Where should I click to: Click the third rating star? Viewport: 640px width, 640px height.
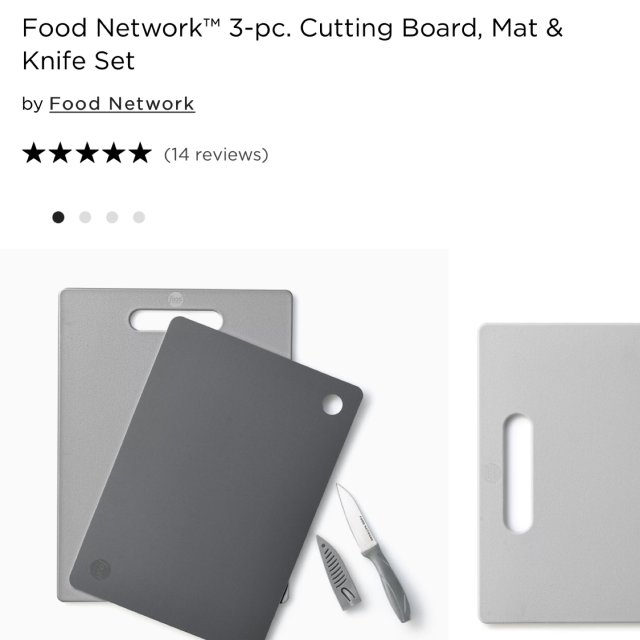click(x=87, y=153)
